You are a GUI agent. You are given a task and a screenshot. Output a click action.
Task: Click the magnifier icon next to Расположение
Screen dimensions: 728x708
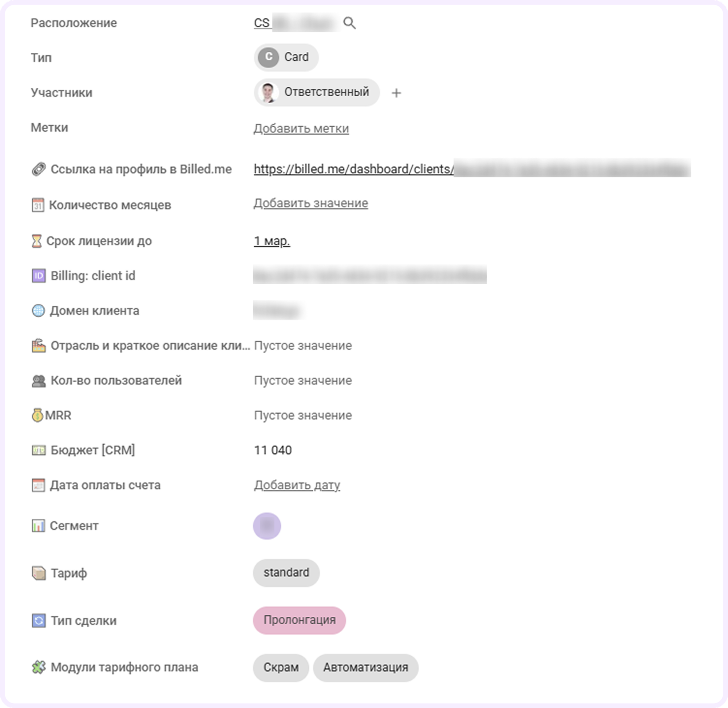pos(350,23)
